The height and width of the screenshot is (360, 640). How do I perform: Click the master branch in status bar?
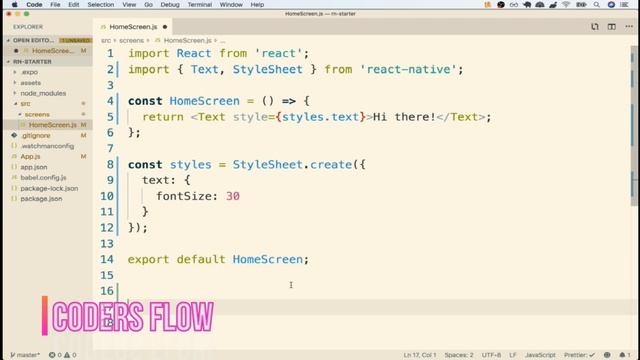pos(25,355)
